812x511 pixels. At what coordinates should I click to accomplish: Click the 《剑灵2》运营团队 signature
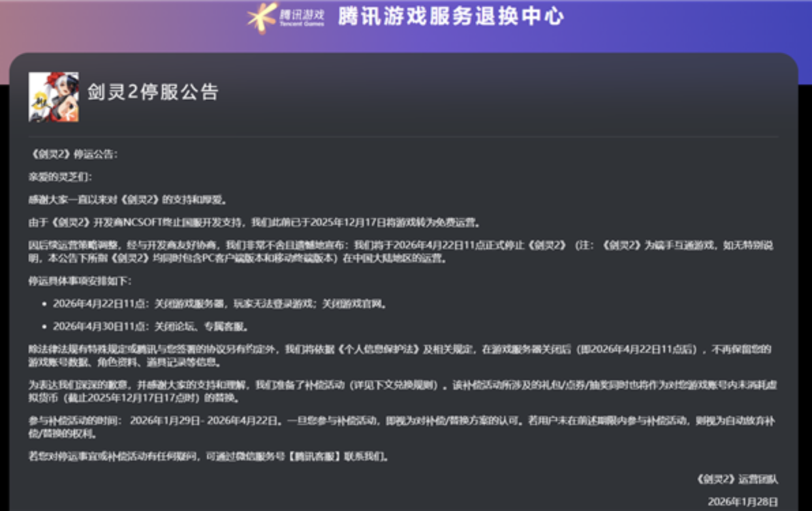coord(737,479)
